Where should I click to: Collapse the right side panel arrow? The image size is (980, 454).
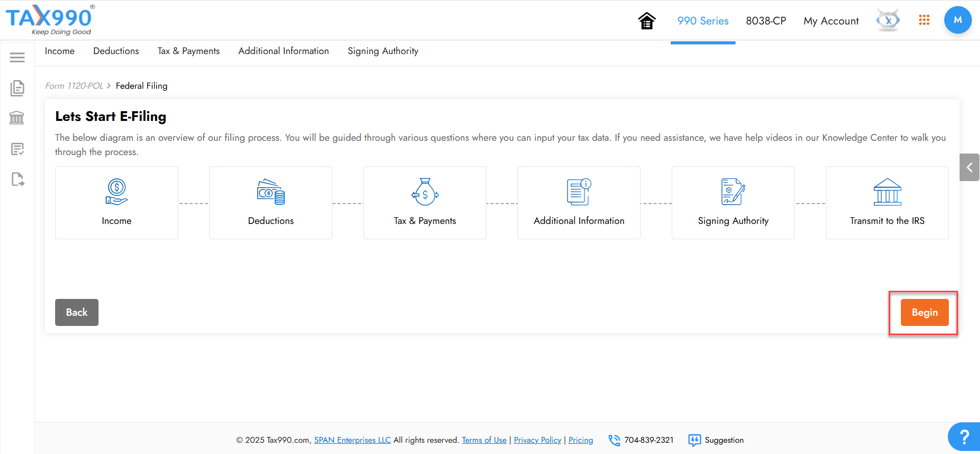pyautogui.click(x=969, y=167)
